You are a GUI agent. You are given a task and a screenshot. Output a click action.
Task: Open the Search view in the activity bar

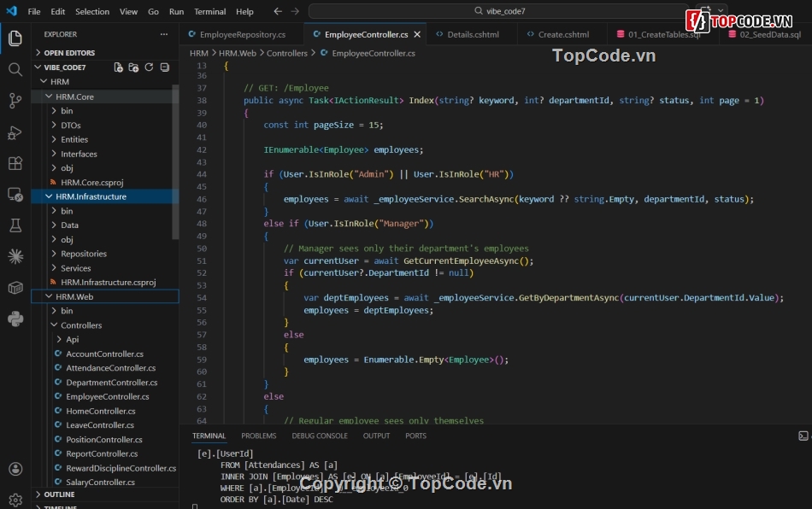15,69
